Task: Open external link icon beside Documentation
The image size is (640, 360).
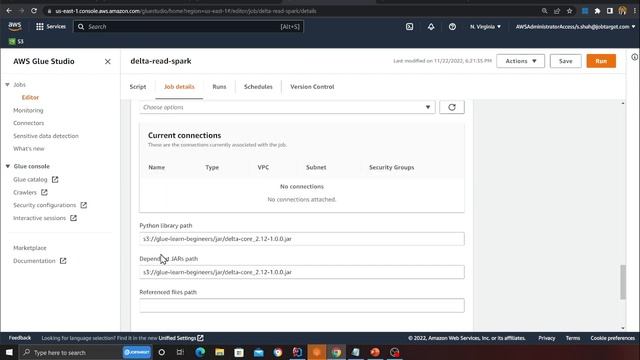Action: pyautogui.click(x=63, y=261)
